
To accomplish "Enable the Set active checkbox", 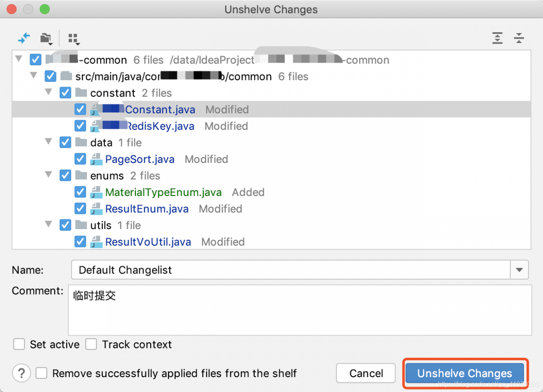I will point(19,344).
